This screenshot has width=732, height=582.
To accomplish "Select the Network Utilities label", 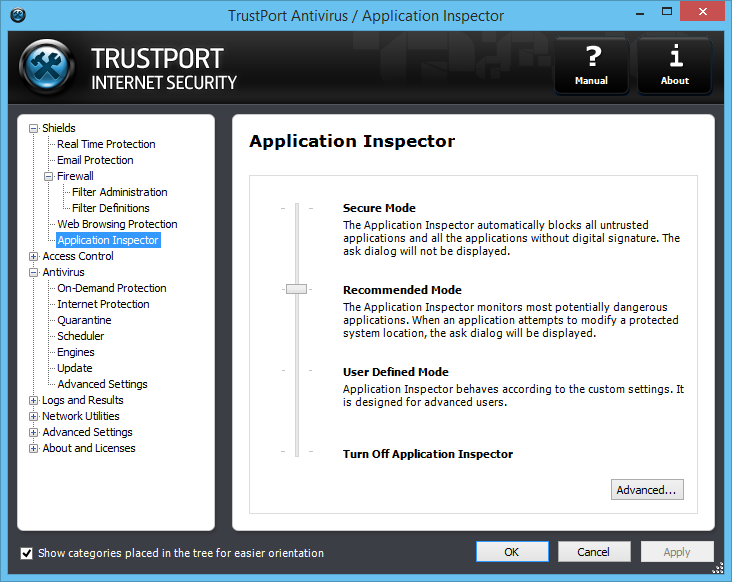I will [x=81, y=416].
